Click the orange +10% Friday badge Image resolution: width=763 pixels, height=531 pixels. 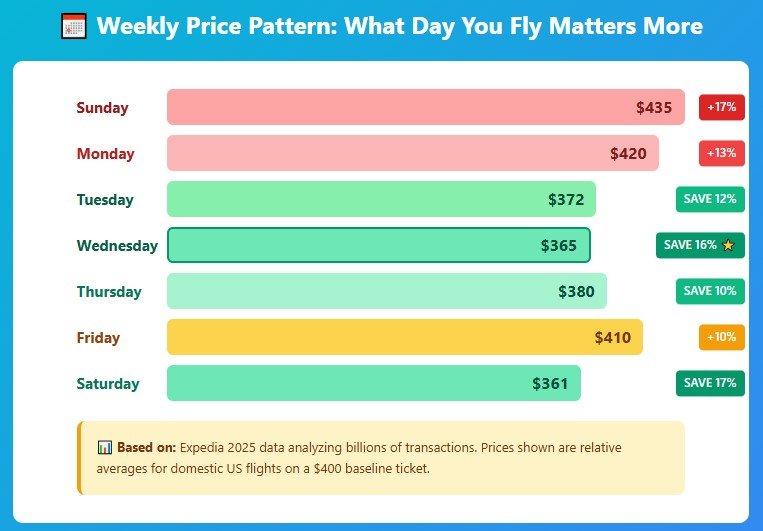click(721, 337)
